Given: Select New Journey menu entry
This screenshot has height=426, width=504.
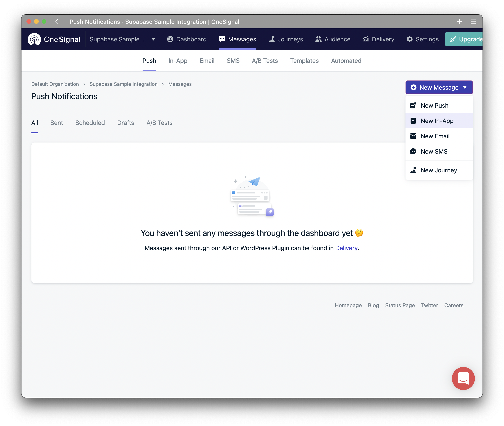Looking at the screenshot, I should point(438,170).
